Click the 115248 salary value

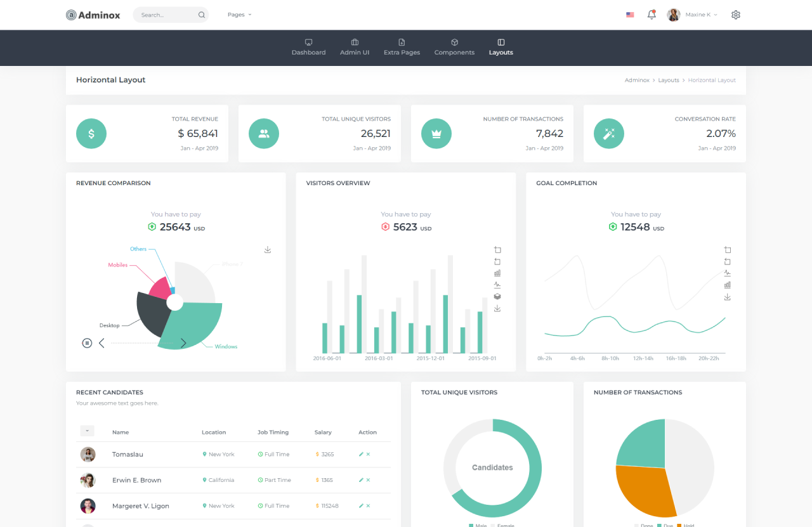click(x=327, y=506)
